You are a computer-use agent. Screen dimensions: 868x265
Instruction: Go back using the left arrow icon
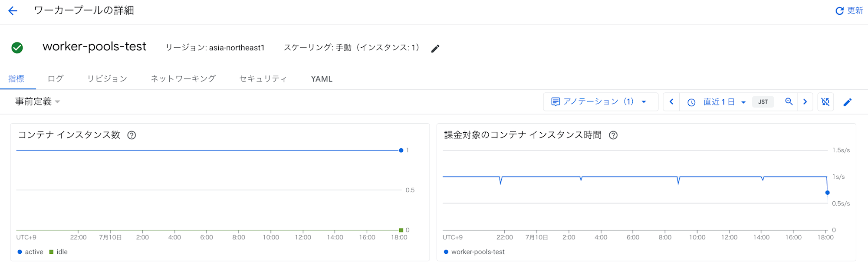13,11
